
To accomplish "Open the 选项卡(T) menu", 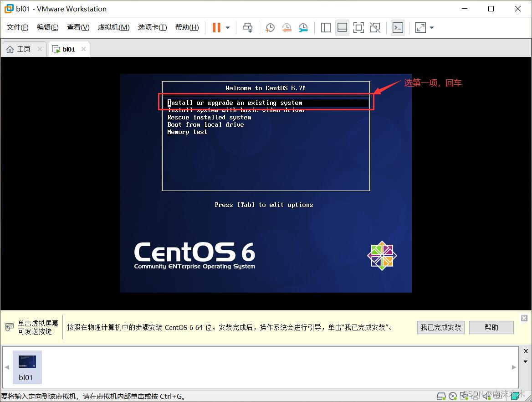I will click(x=152, y=27).
